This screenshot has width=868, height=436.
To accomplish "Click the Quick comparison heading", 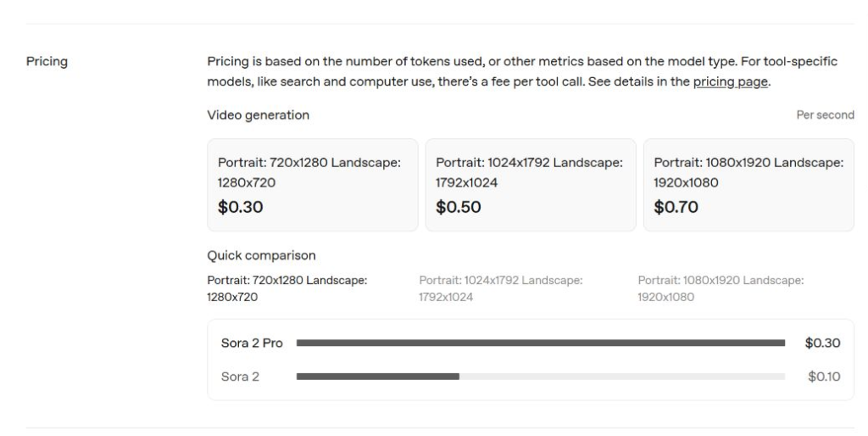I will point(261,255).
